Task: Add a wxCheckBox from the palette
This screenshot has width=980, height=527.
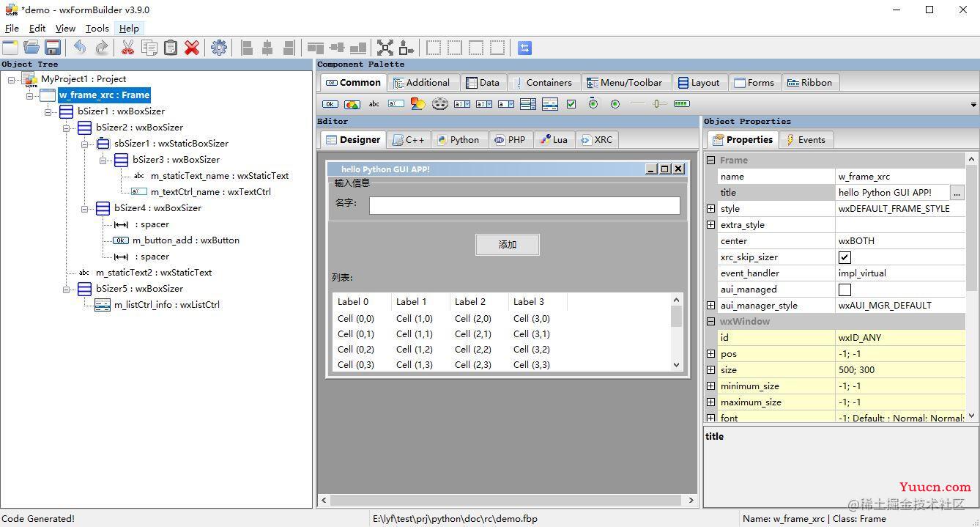Action: pos(571,104)
